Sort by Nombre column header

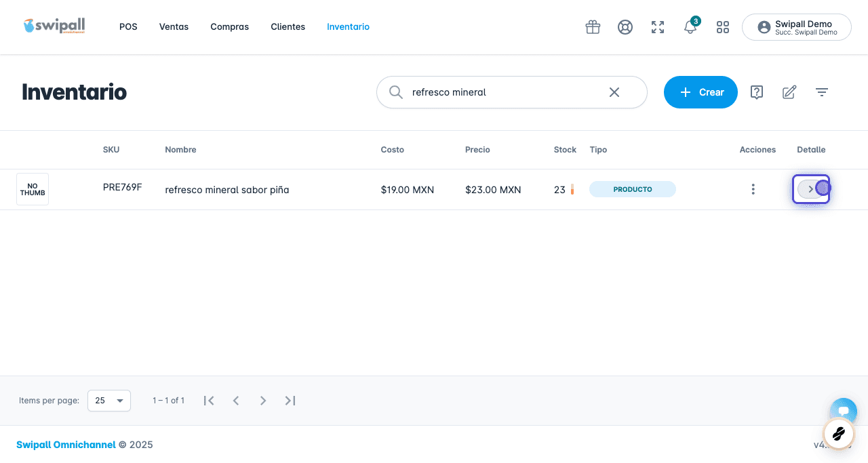180,150
